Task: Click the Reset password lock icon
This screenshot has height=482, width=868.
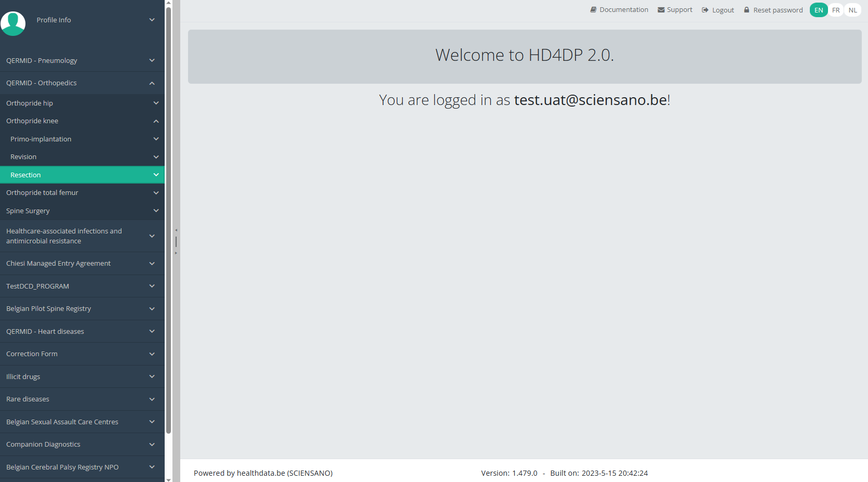Action: 746,10
